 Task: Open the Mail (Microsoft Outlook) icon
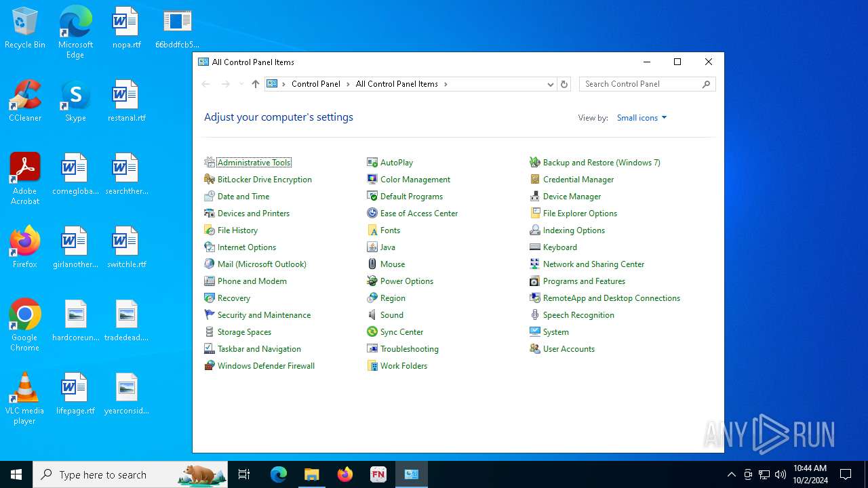point(210,264)
